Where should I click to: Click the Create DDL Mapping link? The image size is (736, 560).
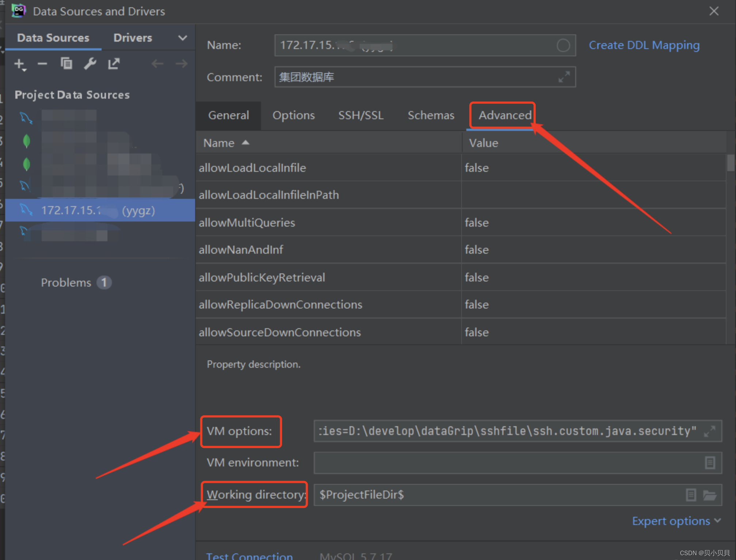point(644,45)
